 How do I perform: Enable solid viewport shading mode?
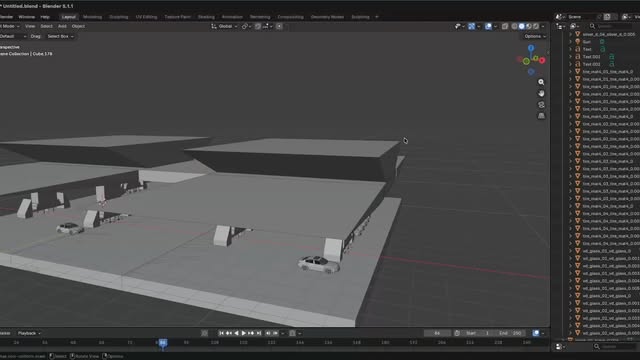point(521,26)
